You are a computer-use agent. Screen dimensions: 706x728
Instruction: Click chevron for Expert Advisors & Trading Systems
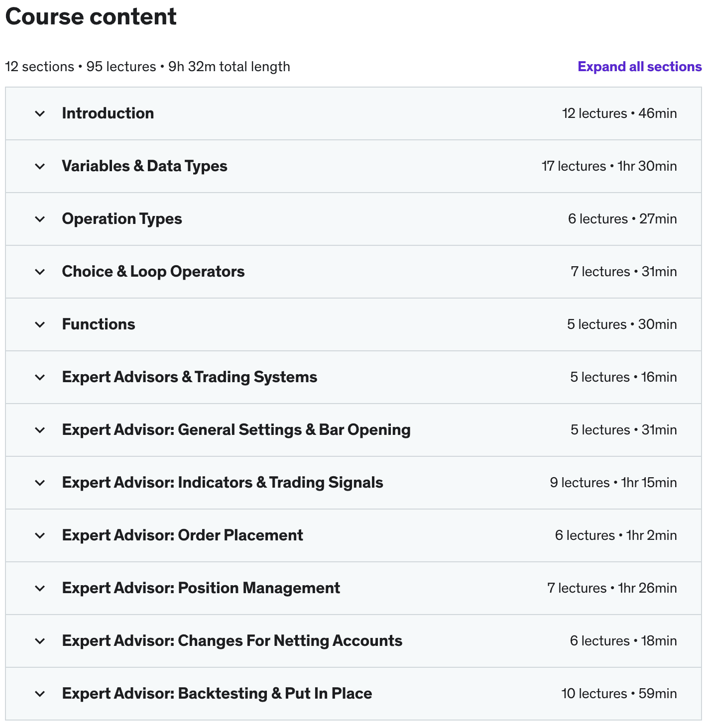click(x=40, y=377)
